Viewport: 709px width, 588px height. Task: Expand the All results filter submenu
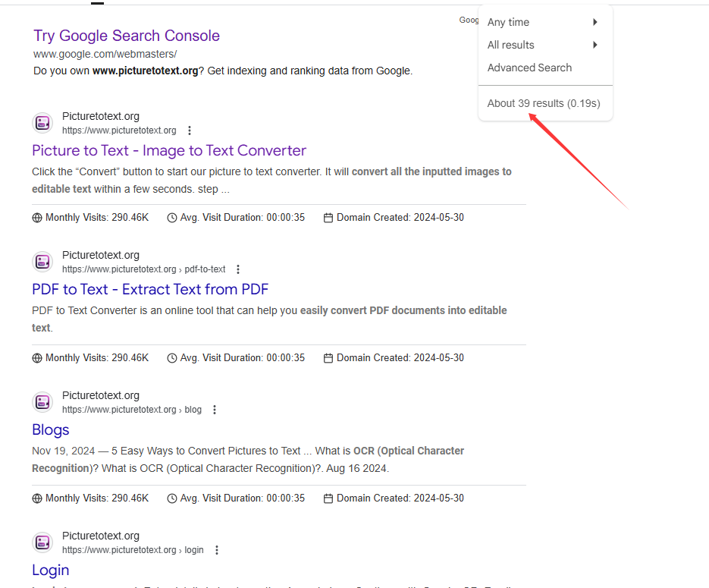[545, 45]
